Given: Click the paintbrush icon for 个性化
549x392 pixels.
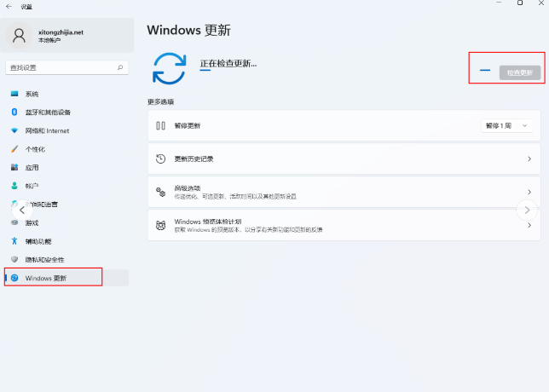Looking at the screenshot, I should click(x=14, y=149).
